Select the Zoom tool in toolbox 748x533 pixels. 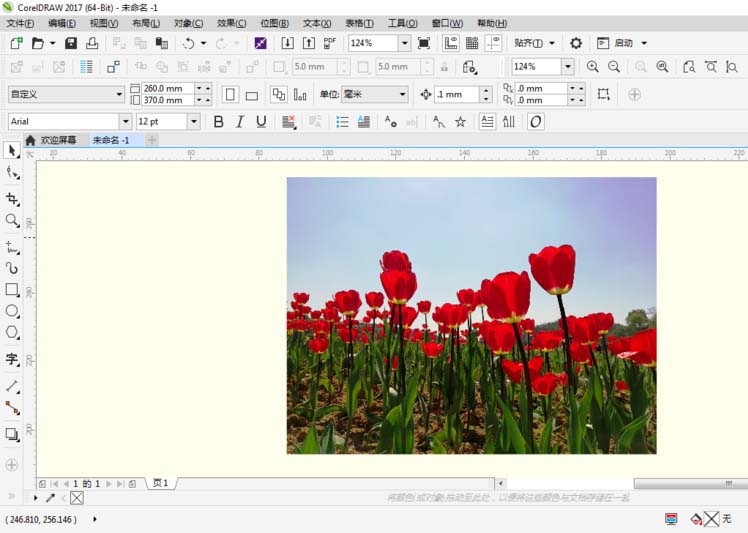[11, 220]
